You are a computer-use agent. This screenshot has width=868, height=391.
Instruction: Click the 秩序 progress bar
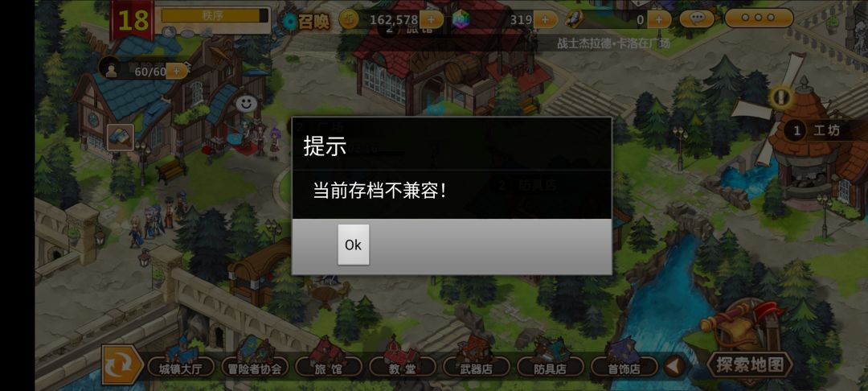(215, 15)
